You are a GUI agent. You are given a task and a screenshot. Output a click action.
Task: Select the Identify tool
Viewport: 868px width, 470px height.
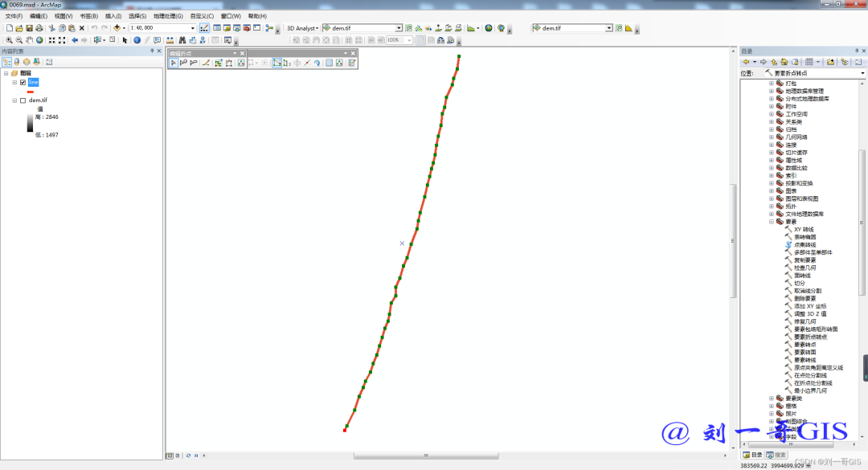coord(137,40)
